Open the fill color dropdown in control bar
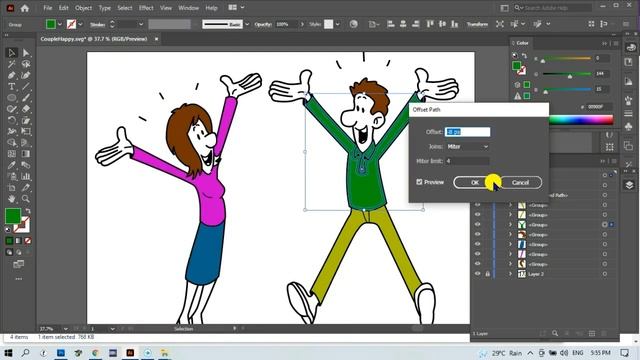The height and width of the screenshot is (360, 640). coord(60,24)
